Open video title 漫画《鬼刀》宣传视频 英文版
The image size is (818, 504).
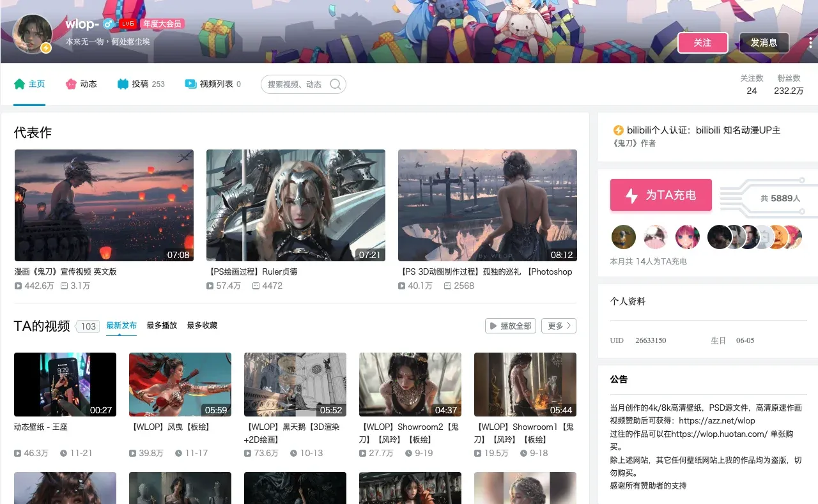[66, 272]
